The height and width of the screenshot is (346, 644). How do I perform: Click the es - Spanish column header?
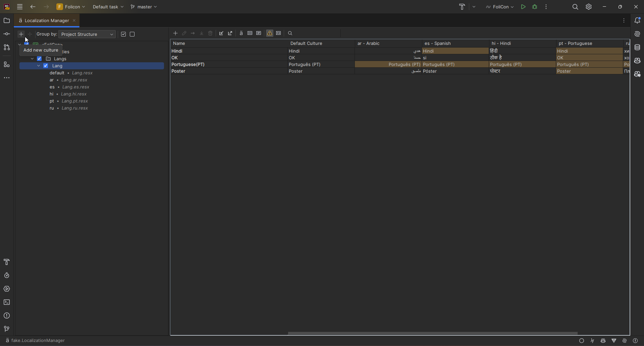pos(455,43)
